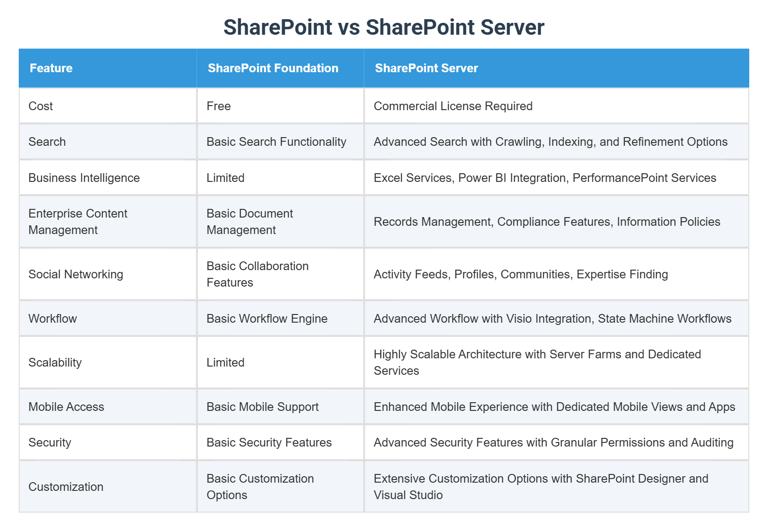Click the 'Mobile Access' cell
The image size is (768, 532).
(x=108, y=407)
